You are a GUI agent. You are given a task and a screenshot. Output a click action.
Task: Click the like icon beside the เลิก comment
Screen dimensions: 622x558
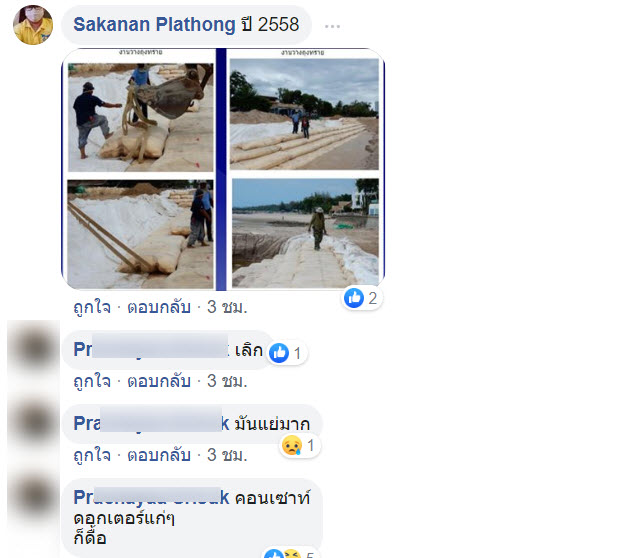coord(279,353)
